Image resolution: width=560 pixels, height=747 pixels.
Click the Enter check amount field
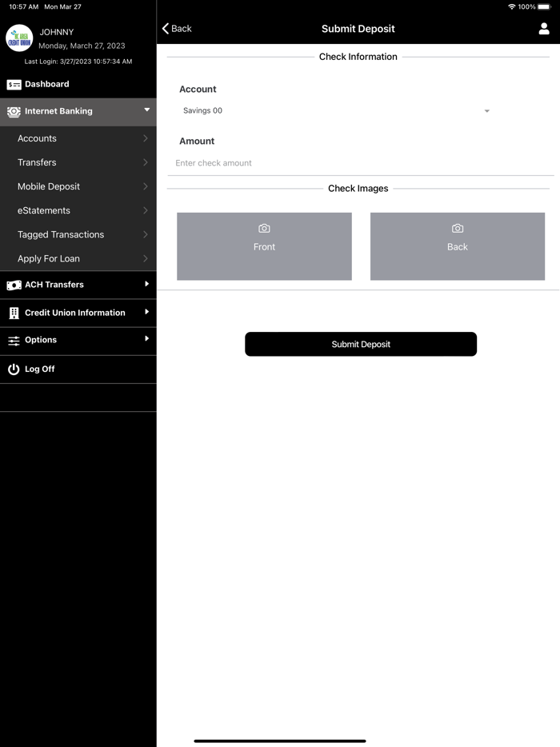point(360,163)
